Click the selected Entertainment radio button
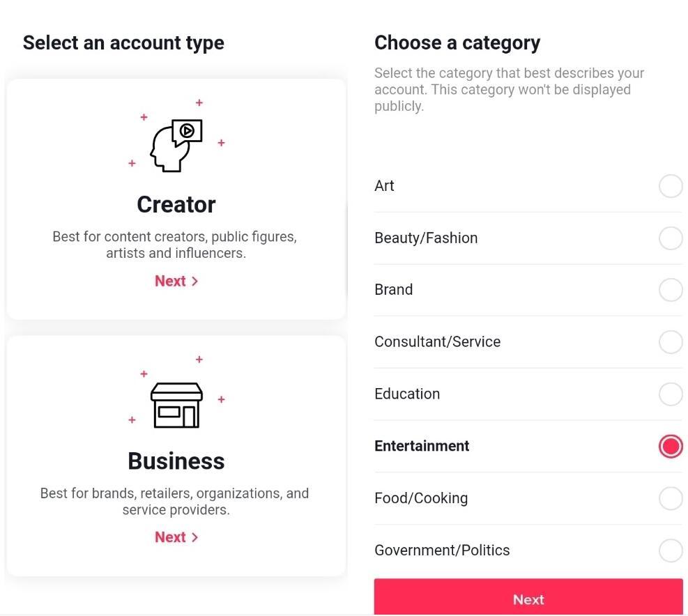688x616 pixels. click(670, 447)
